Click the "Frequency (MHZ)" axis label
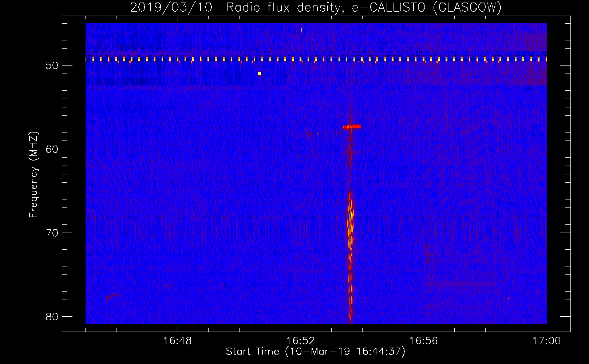Image resolution: width=589 pixels, height=364 pixels. pos(33,175)
